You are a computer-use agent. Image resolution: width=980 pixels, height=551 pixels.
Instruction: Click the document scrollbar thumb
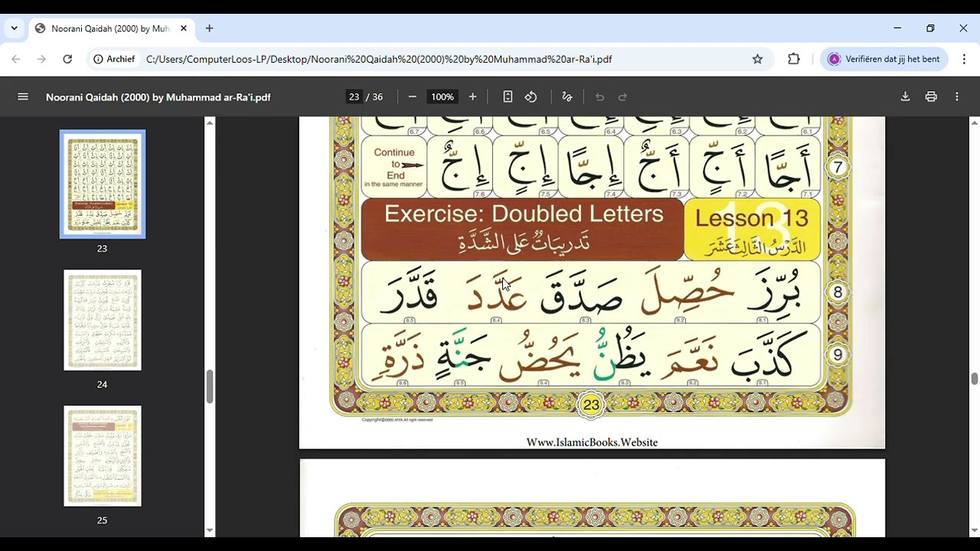974,379
